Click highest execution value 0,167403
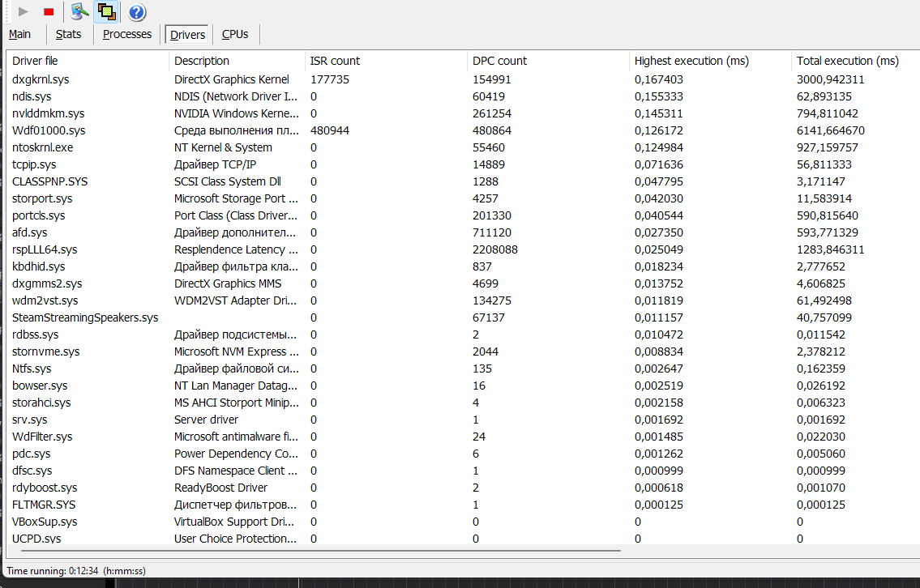The height and width of the screenshot is (588, 920). [659, 79]
